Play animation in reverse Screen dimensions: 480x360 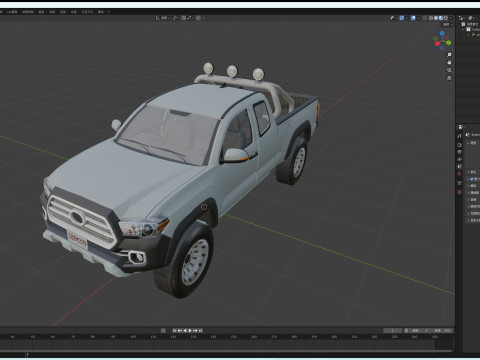pos(185,330)
